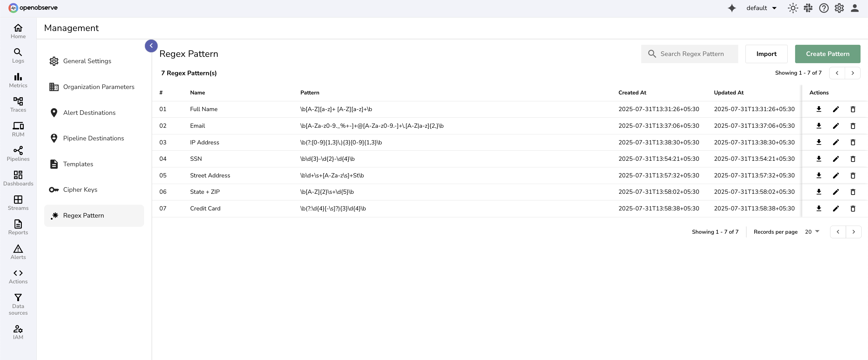Image resolution: width=868 pixels, height=360 pixels.
Task: Edit the SSN pattern
Action: pyautogui.click(x=836, y=159)
